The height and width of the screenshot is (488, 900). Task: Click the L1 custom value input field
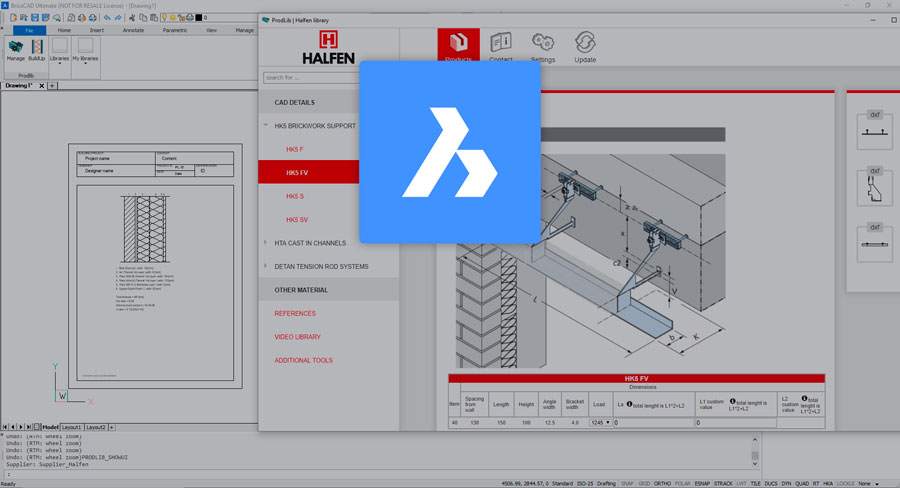736,423
